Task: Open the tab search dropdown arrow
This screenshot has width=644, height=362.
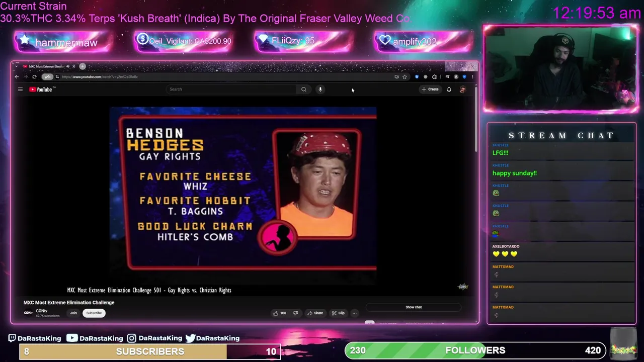Action: click(x=17, y=66)
